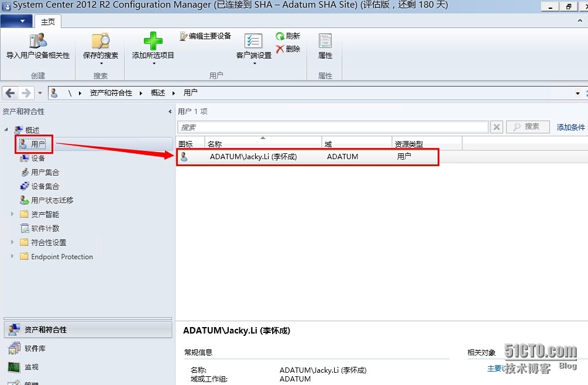Select the 用户 node in the tree
The image size is (588, 385).
[33, 144]
